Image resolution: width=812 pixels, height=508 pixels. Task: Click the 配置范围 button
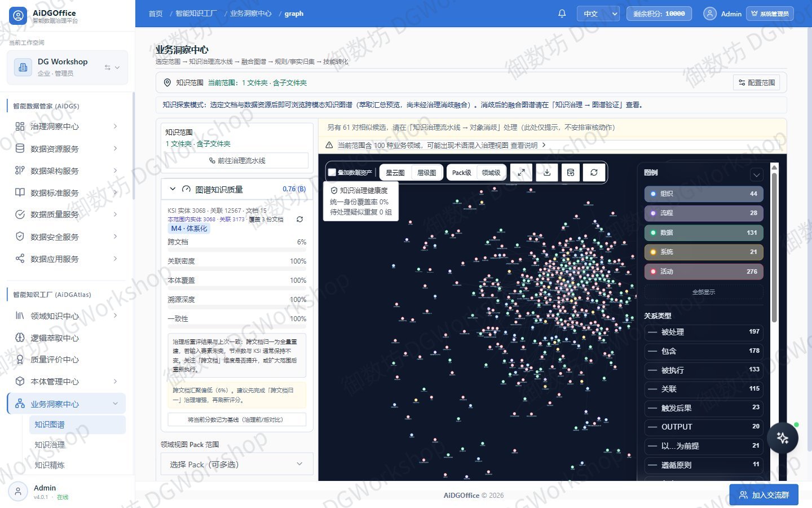tap(757, 82)
